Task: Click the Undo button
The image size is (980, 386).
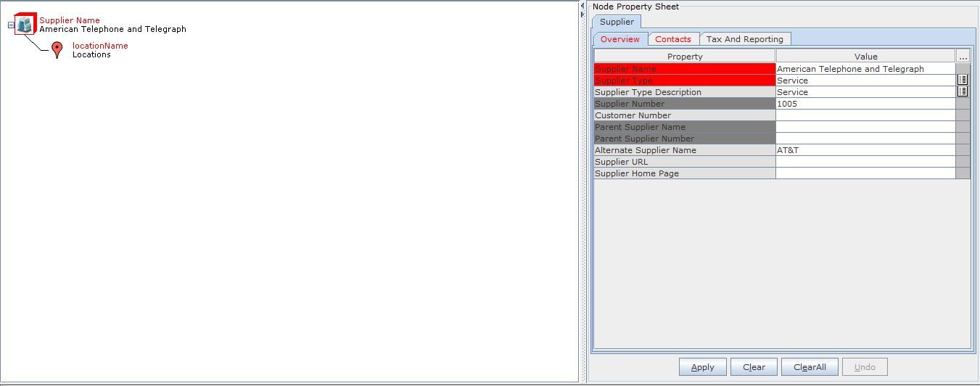Action: 865,367
